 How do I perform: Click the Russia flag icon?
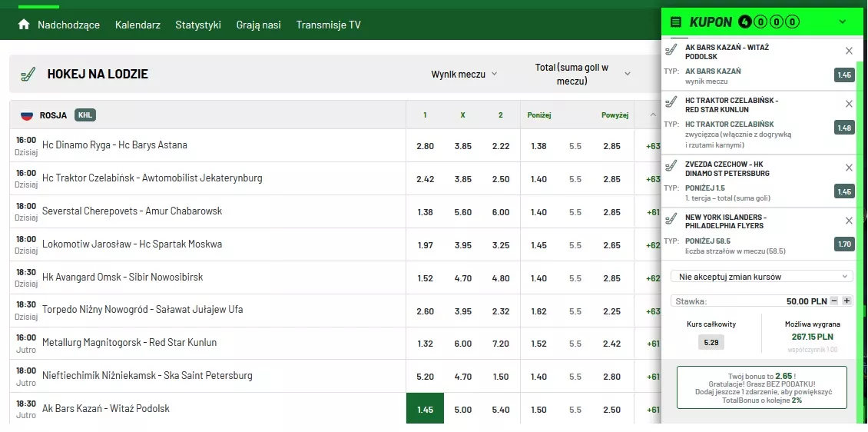click(27, 115)
